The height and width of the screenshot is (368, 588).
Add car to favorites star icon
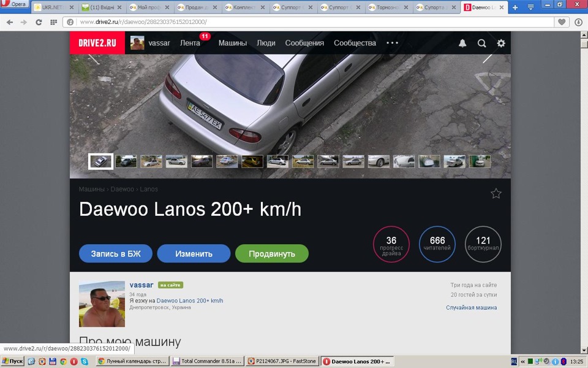496,193
